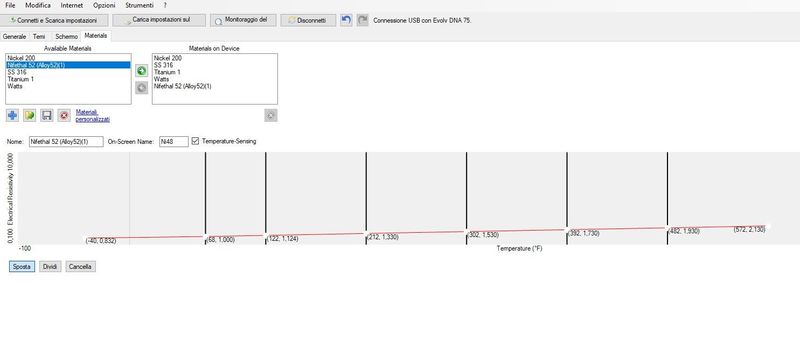Viewport: 800px width, 361px height.
Task: Add selected material to device with green arrow
Action: click(x=141, y=71)
